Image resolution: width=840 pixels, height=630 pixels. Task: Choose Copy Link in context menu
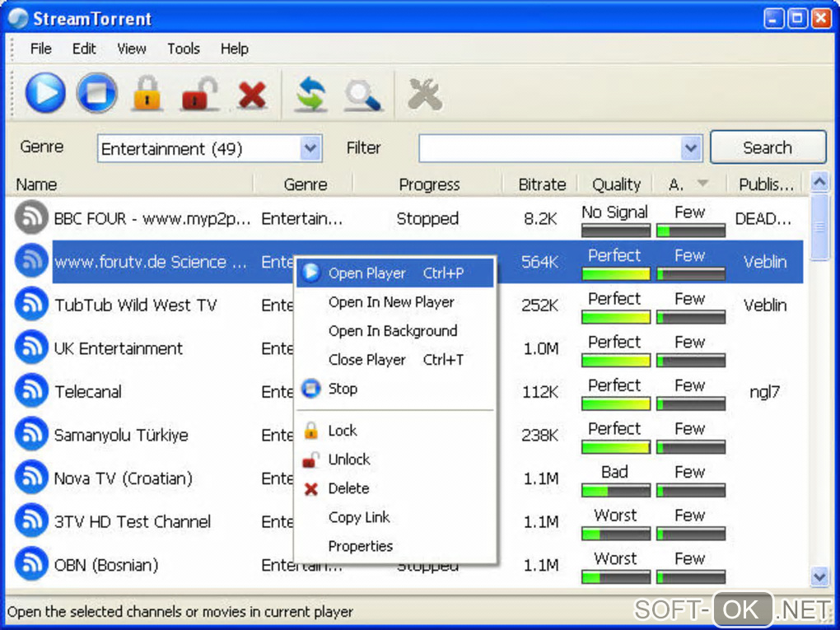pyautogui.click(x=394, y=517)
